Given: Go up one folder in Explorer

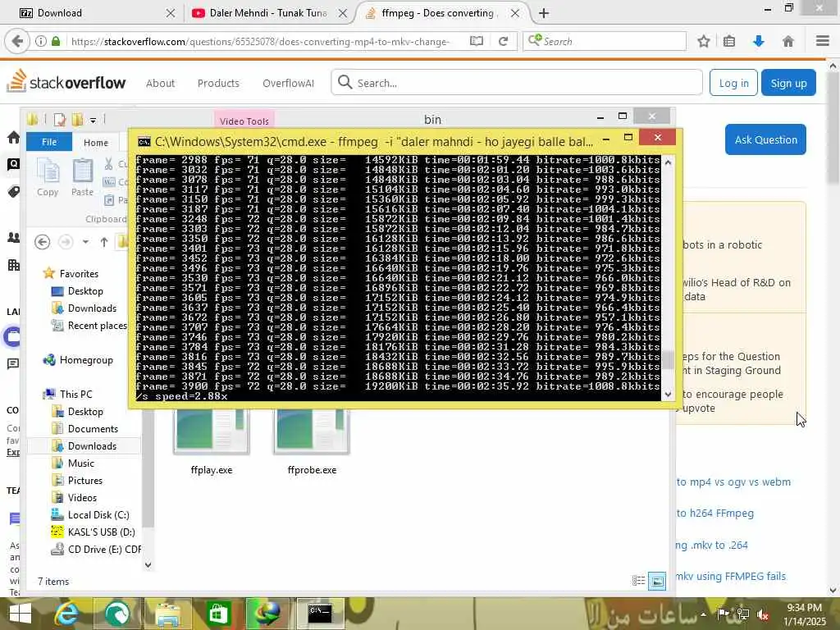Looking at the screenshot, I should point(104,242).
